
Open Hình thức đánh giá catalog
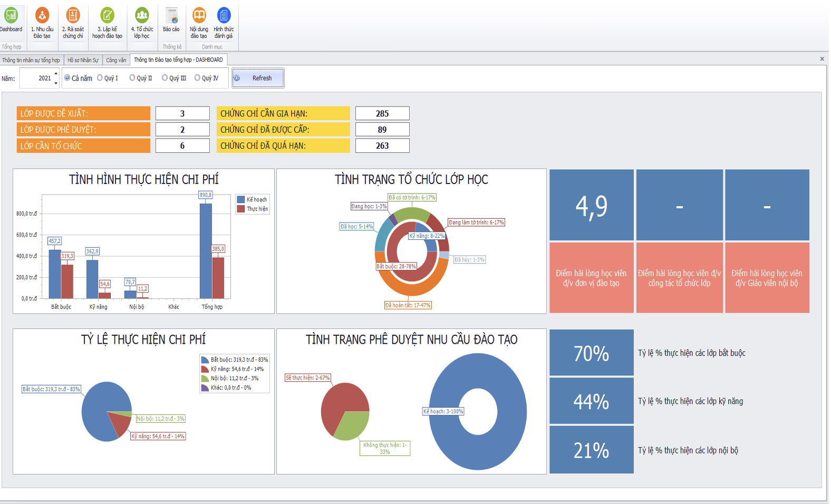pos(224,23)
